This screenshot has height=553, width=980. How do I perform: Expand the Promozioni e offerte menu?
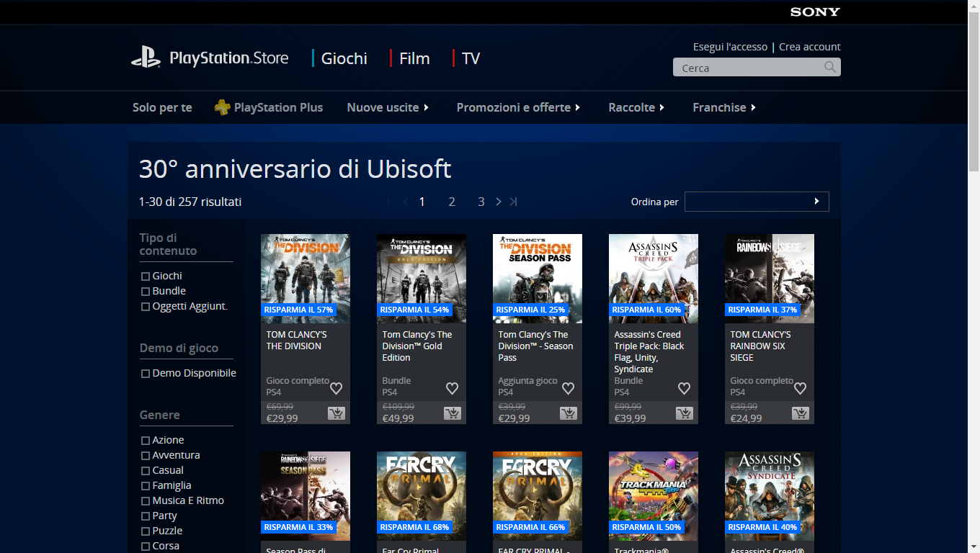click(518, 107)
